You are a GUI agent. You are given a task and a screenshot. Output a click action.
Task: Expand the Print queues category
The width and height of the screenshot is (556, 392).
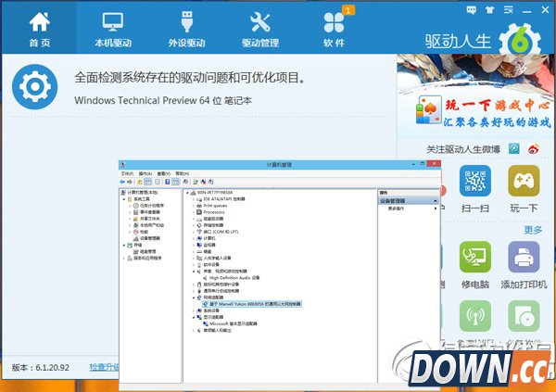pyautogui.click(x=194, y=206)
